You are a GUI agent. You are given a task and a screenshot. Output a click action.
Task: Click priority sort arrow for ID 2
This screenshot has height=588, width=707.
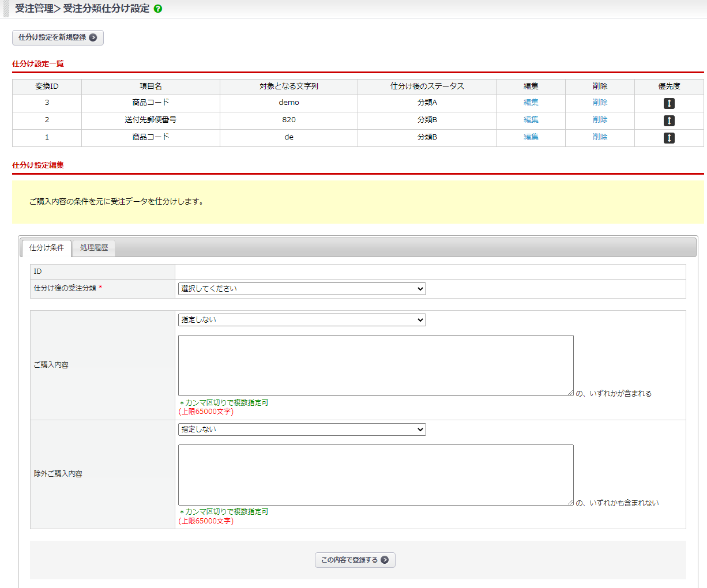click(669, 121)
